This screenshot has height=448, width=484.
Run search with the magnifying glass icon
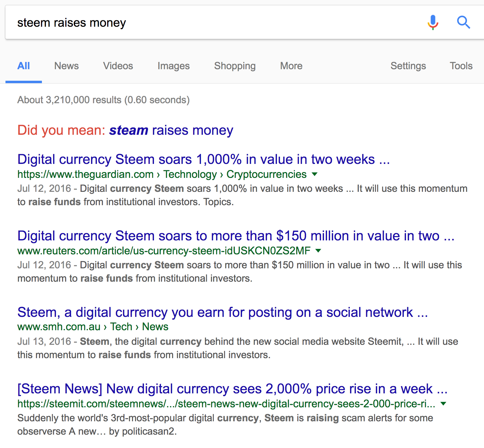tap(464, 22)
